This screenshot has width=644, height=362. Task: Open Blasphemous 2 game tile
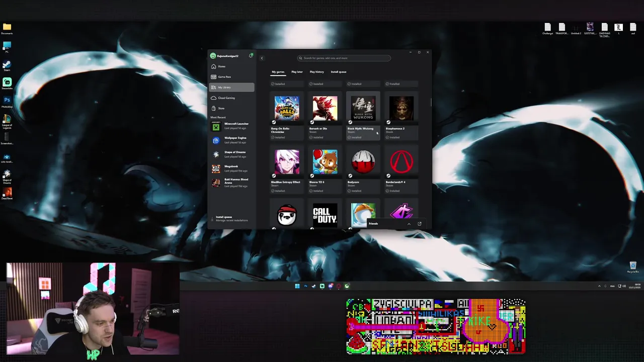coord(401,117)
